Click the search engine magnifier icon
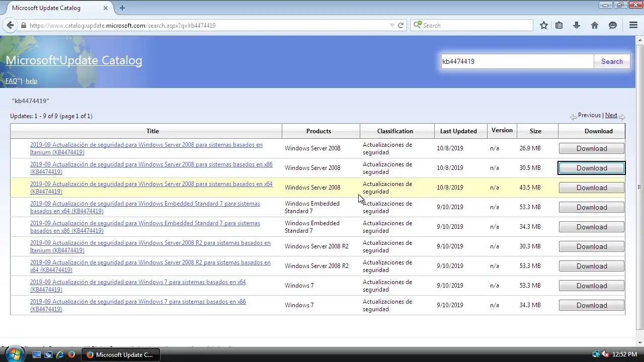This screenshot has height=362, width=644. tap(417, 25)
